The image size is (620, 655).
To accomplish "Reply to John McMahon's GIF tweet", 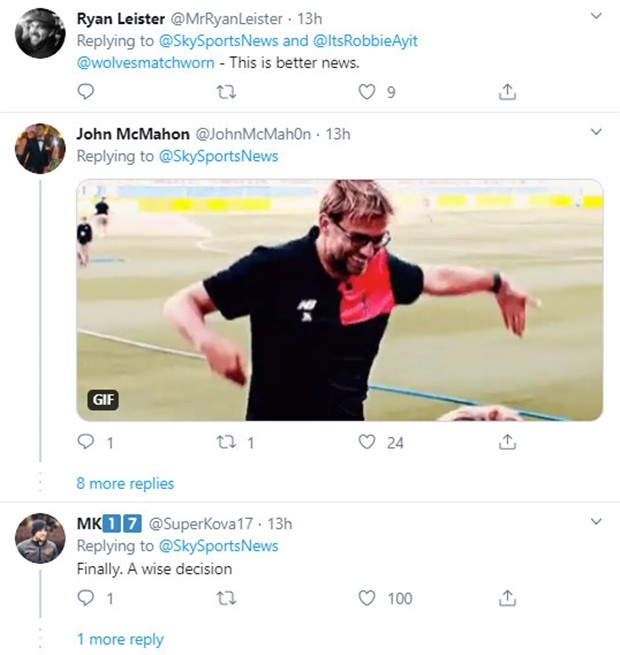I will 86,442.
